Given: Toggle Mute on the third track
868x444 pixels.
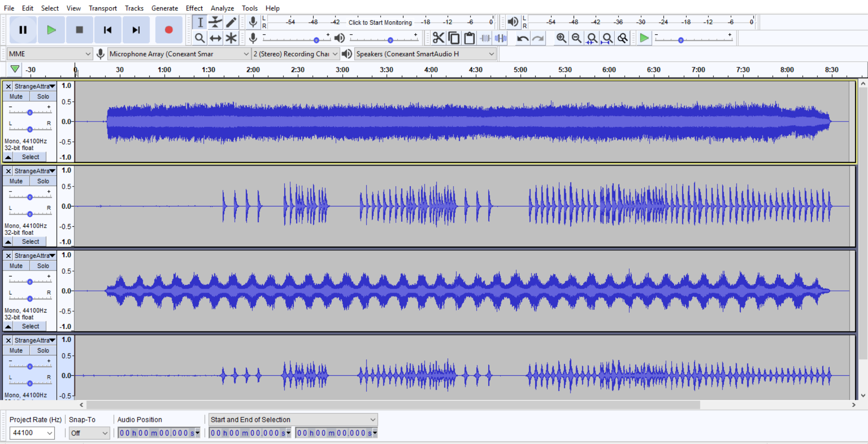Looking at the screenshot, I should 16,266.
